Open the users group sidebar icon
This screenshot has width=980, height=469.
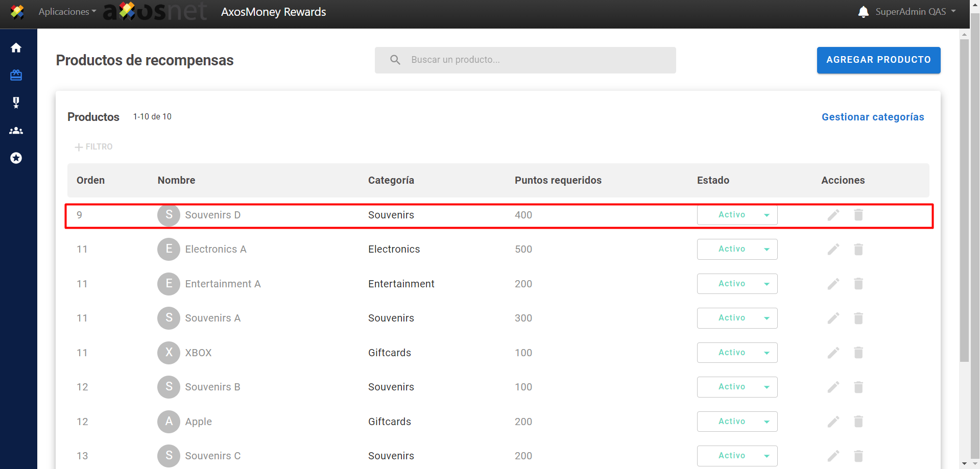[x=16, y=131]
